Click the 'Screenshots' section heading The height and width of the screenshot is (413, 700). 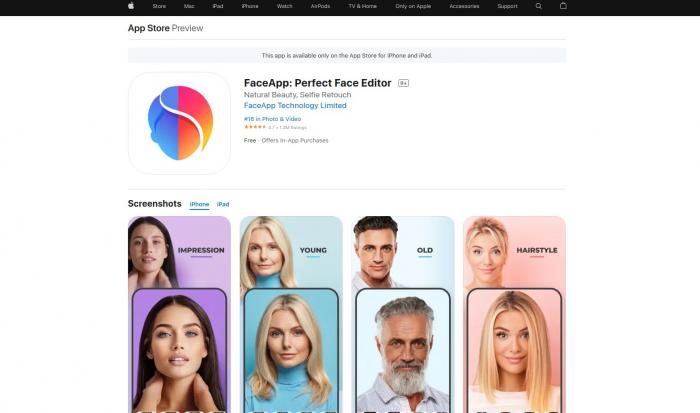point(154,204)
